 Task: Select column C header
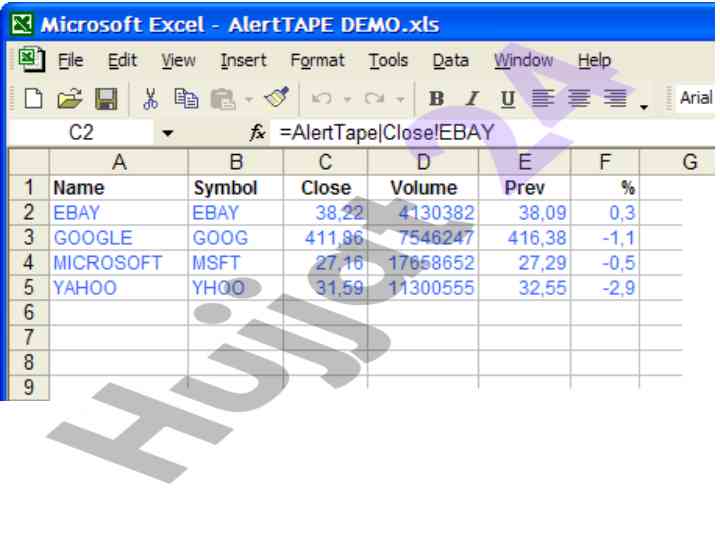click(326, 162)
